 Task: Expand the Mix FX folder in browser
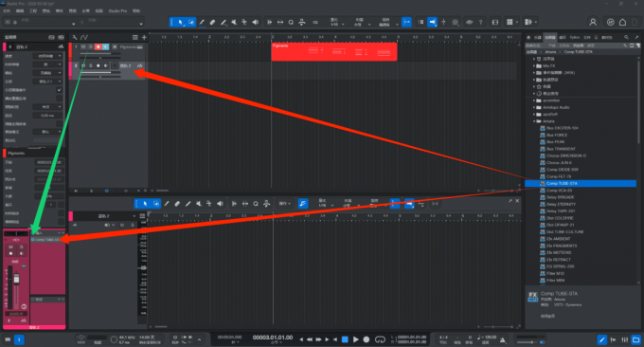[x=534, y=65]
